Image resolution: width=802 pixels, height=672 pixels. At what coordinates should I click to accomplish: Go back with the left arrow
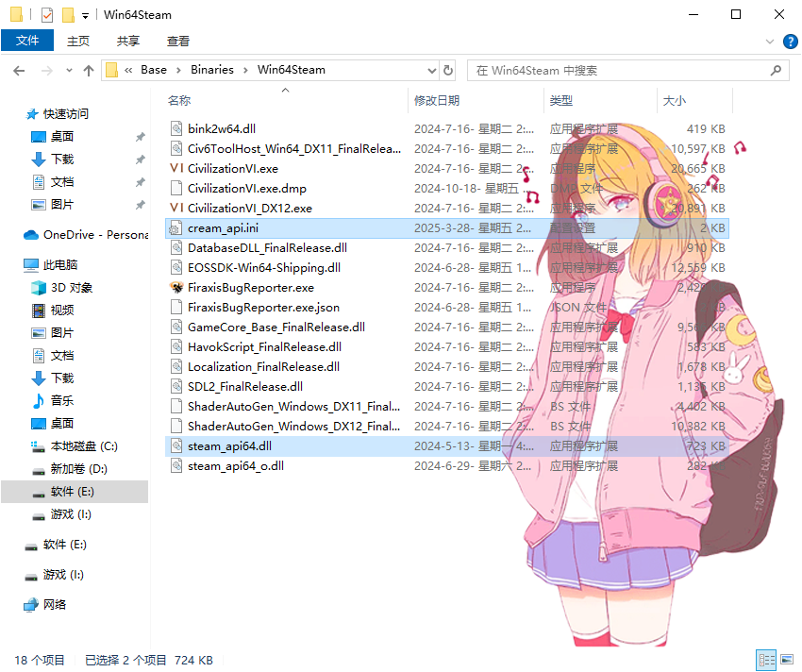pyautogui.click(x=19, y=71)
